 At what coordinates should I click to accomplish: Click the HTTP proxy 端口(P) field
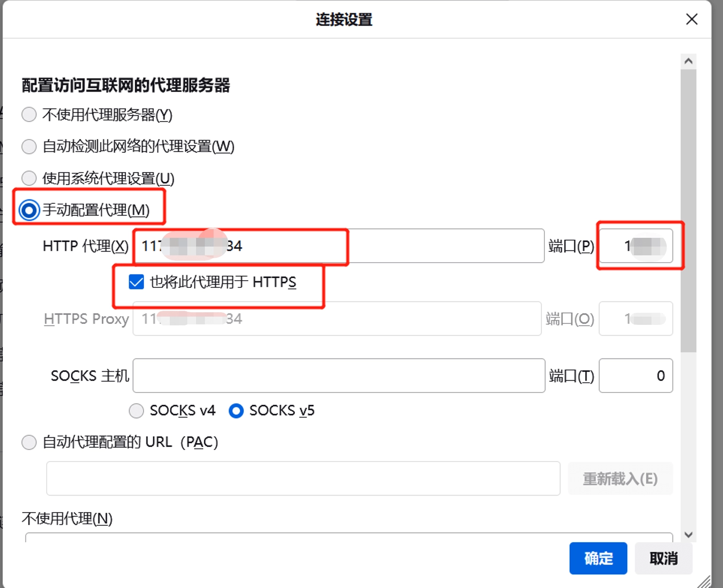pos(635,246)
